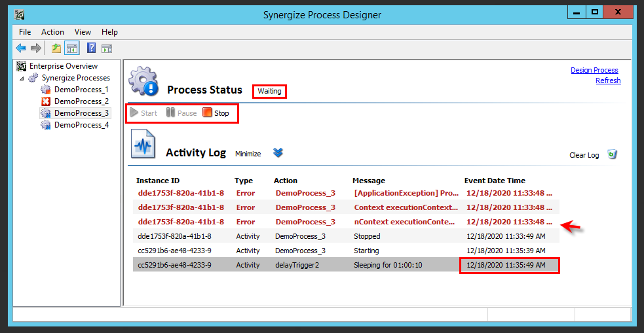Select the 'Stopped' activity message
This screenshot has height=333, width=644.
point(367,236)
